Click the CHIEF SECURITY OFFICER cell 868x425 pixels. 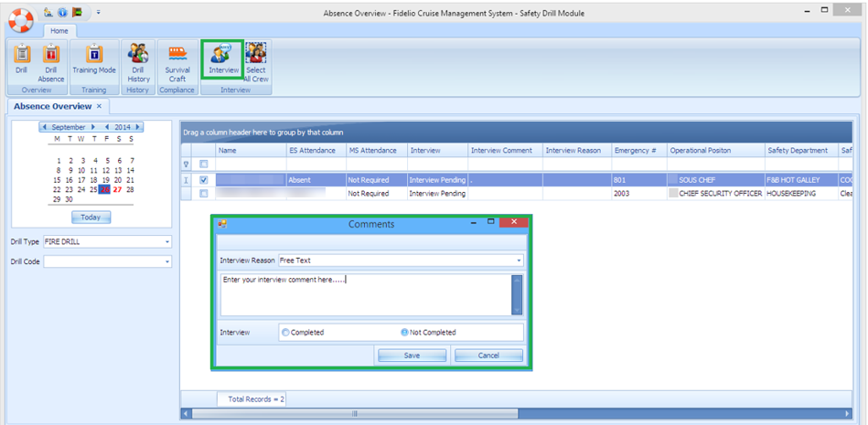tap(716, 193)
